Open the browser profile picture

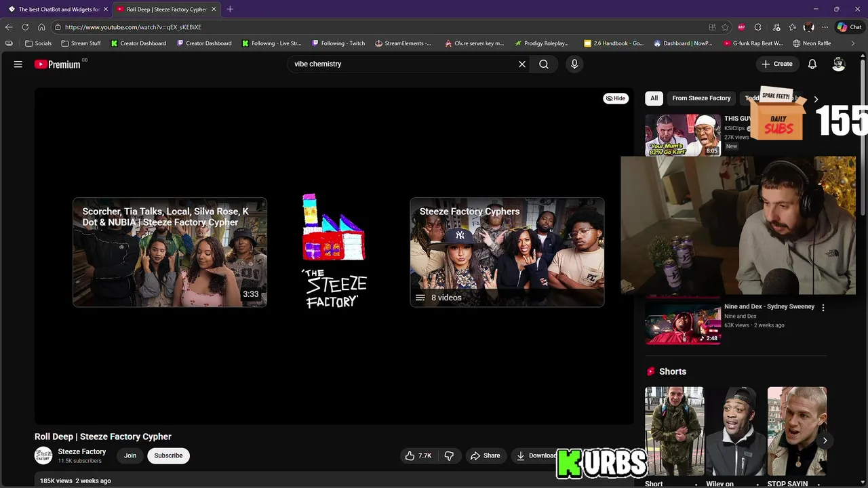(808, 27)
